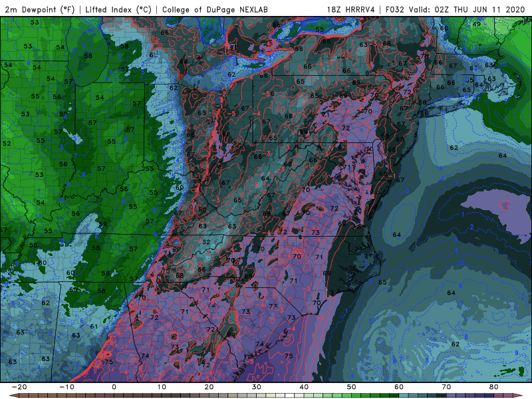The width and height of the screenshot is (532, 399).
Task: Click the 0 colorbar tick label
Action: click(114, 387)
